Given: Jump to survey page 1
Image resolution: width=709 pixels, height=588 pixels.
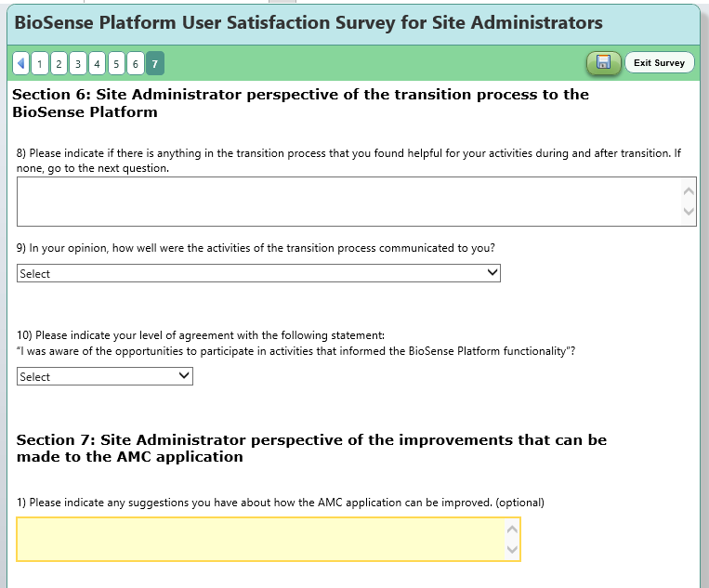Looking at the screenshot, I should point(39,63).
